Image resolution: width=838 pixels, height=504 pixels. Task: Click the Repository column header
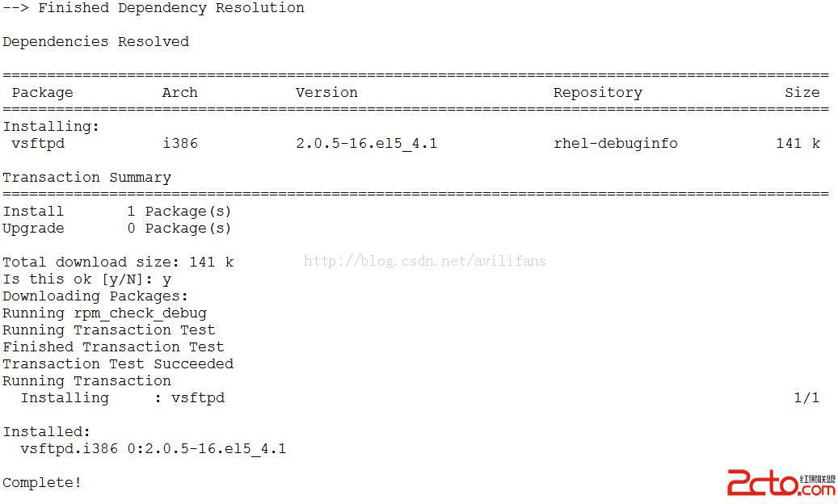[x=597, y=92]
